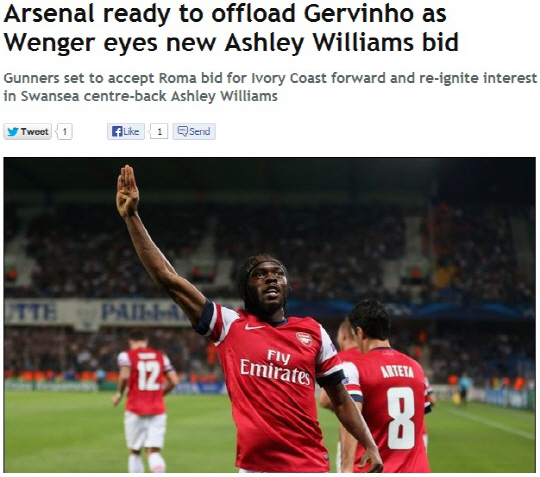Click the Arsenal crest on the shirt
The width and height of the screenshot is (540, 477).
coord(304,339)
